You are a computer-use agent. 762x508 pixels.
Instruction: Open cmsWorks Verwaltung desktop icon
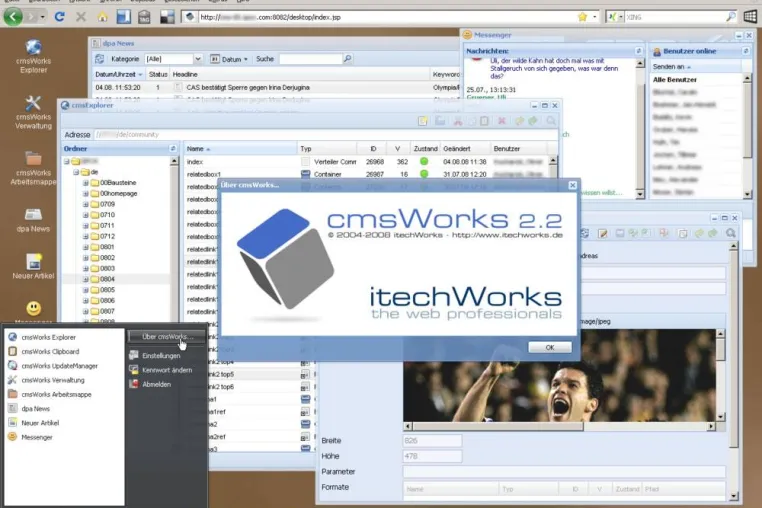(x=33, y=112)
